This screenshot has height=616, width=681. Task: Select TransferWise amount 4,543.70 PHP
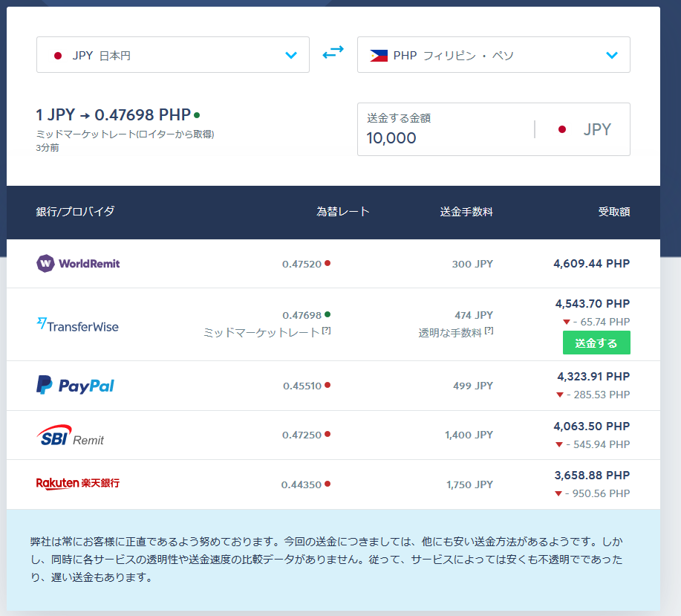pyautogui.click(x=593, y=303)
